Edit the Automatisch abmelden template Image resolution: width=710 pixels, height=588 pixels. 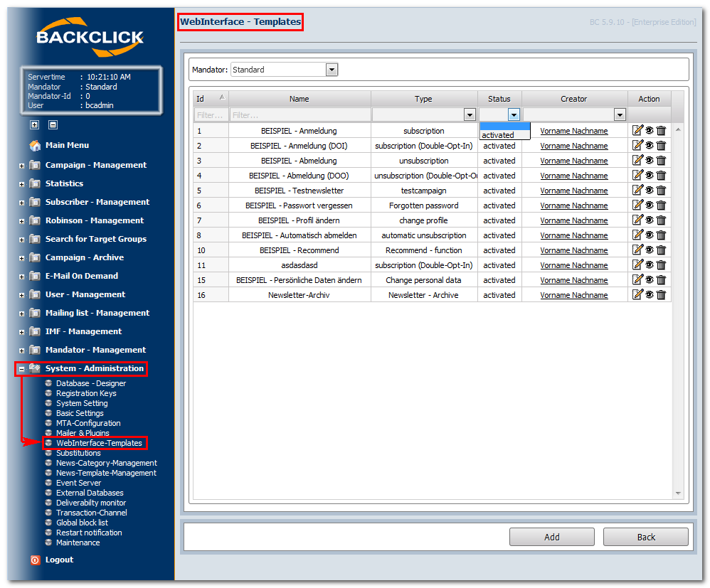pos(637,235)
